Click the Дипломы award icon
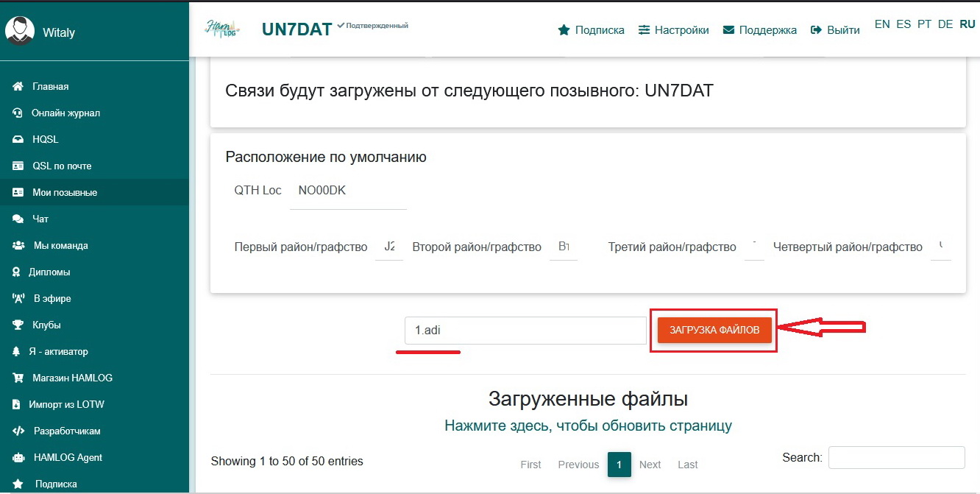 tap(16, 272)
